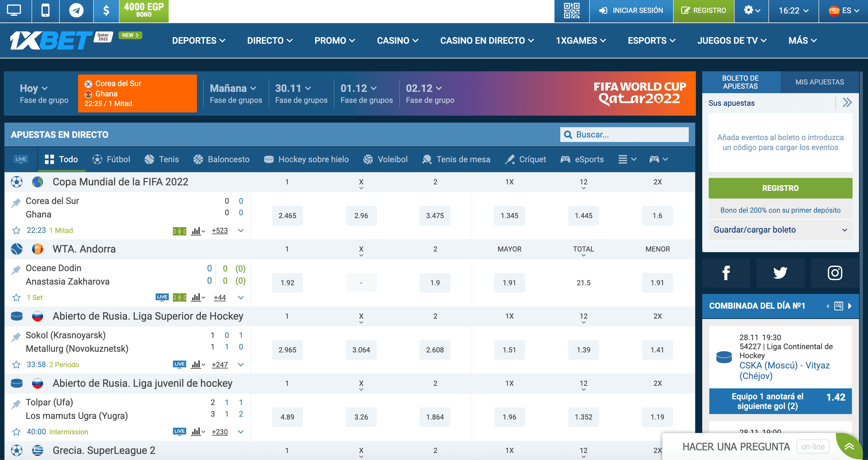Click the Buscar search field
Viewport: 868px width, 460px height.
tap(624, 135)
